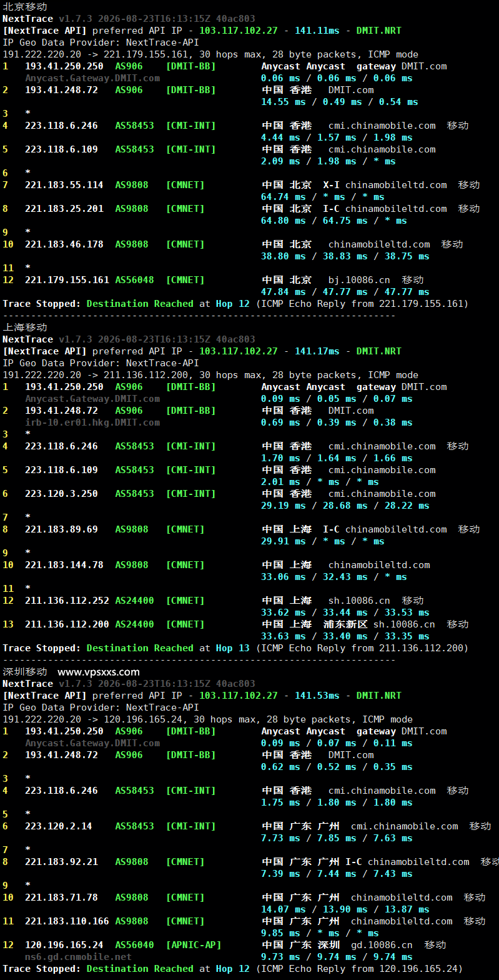Select hop IP 223.120.2.14
499x980 pixels.
tap(59, 826)
